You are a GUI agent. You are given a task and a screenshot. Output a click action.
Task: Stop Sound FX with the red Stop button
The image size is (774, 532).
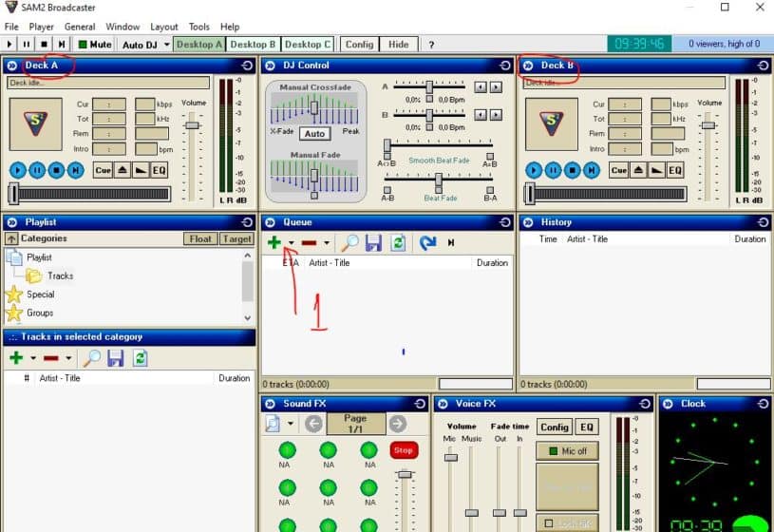point(403,450)
